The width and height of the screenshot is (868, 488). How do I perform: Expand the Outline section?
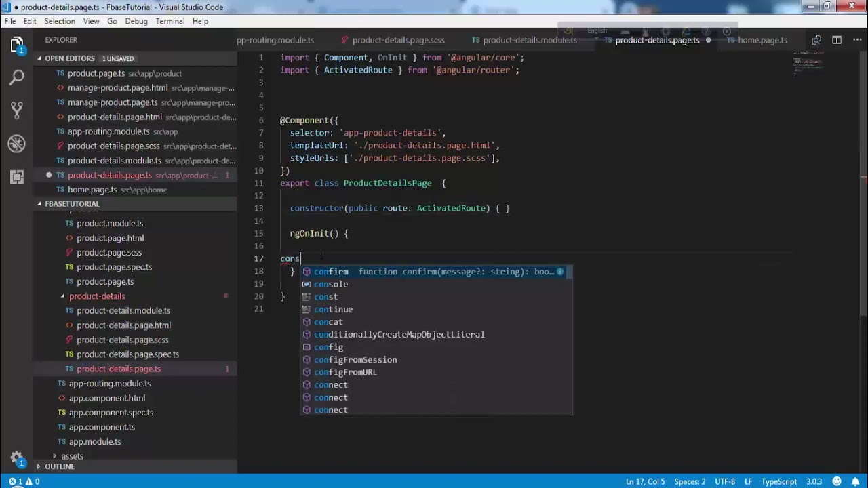[39, 466]
